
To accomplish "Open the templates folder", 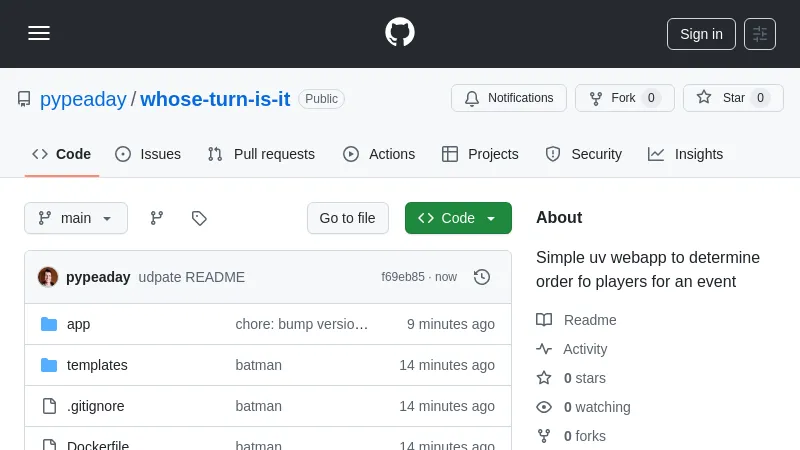I will [x=97, y=365].
